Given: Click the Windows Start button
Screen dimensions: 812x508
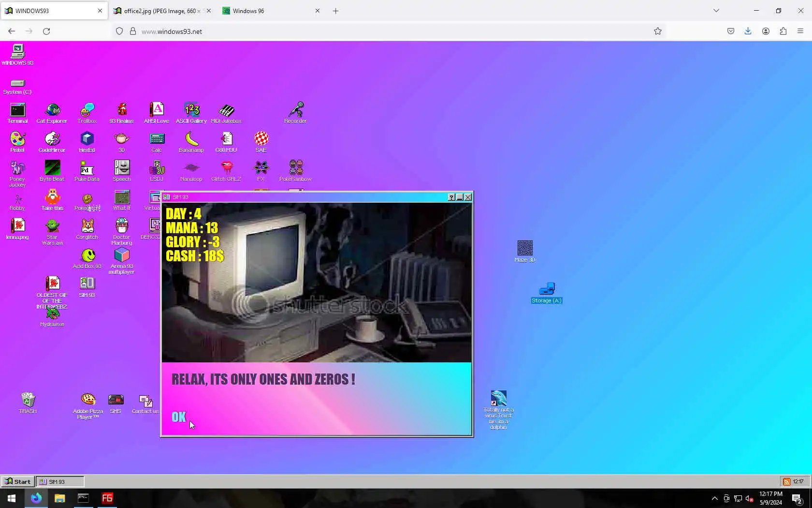Looking at the screenshot, I should [x=12, y=498].
